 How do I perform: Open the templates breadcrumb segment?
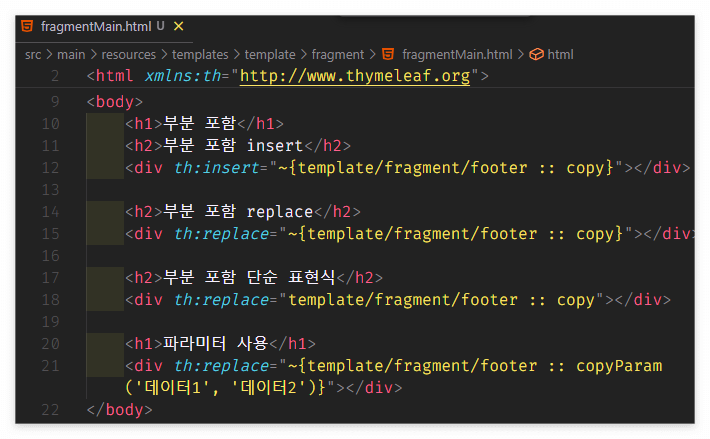click(200, 55)
